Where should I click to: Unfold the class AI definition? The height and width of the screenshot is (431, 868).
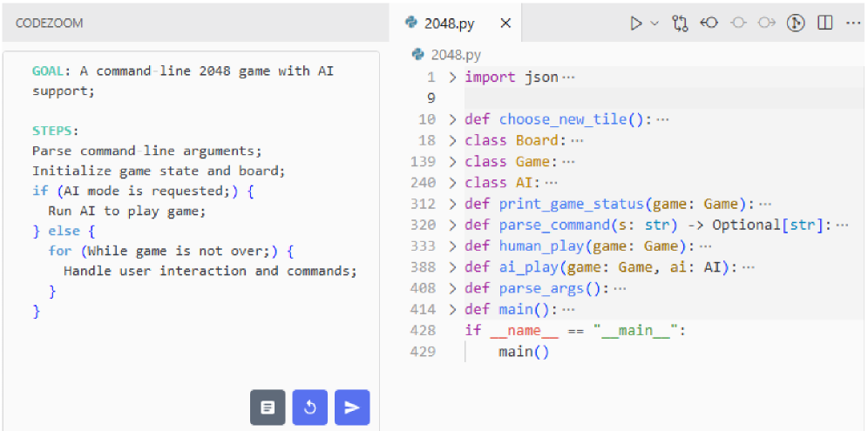(x=452, y=183)
